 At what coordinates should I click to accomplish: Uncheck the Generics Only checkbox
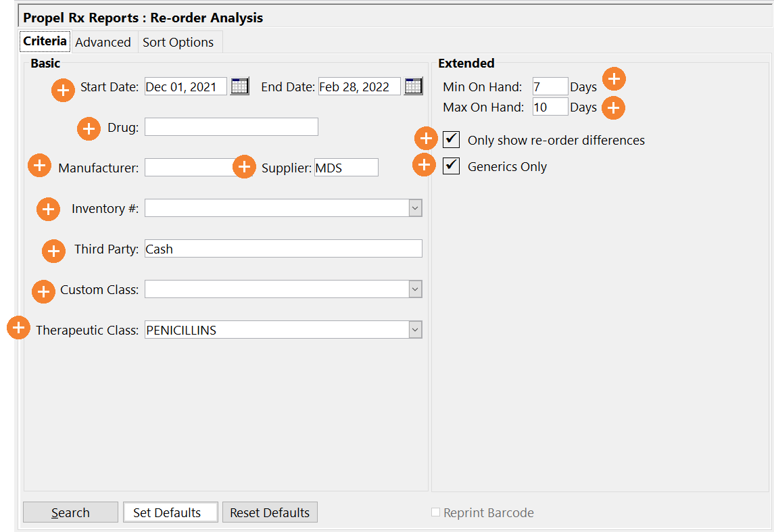452,166
